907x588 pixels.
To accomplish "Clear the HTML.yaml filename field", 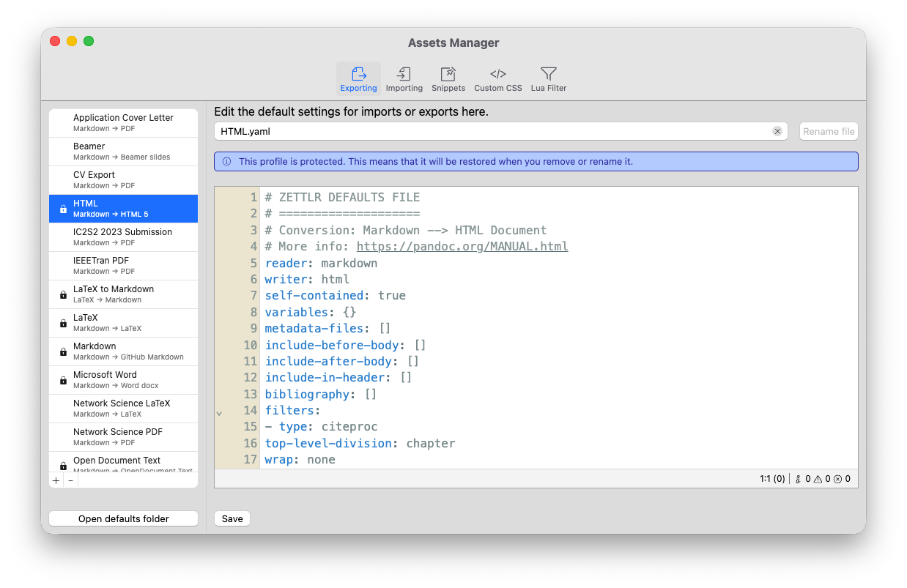I will (x=777, y=132).
